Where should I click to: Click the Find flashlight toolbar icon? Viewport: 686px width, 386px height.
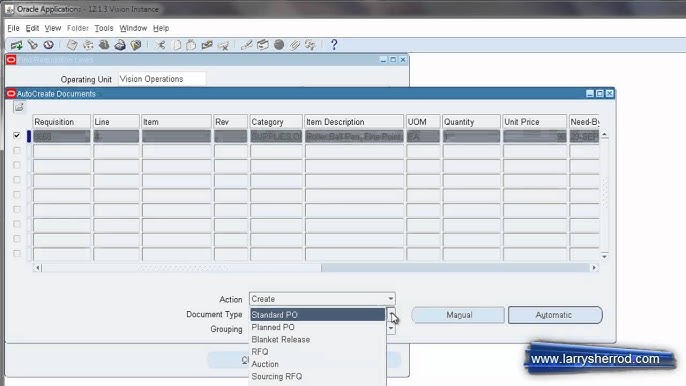32,45
